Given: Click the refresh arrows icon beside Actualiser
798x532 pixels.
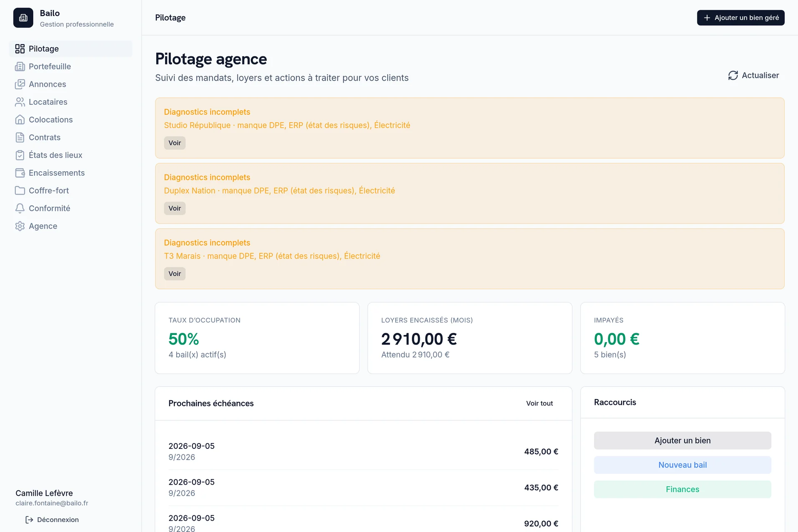Looking at the screenshot, I should [x=733, y=75].
